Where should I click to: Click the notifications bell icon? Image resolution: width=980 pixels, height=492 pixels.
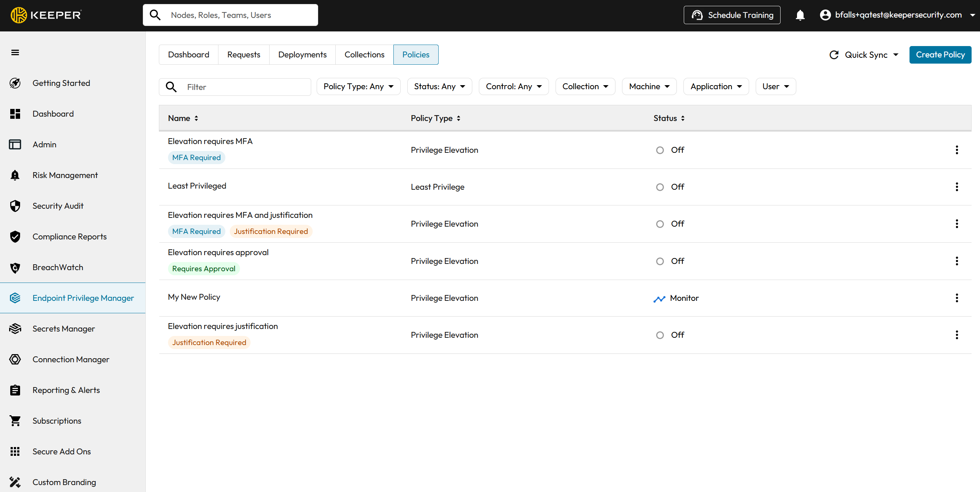click(x=800, y=15)
